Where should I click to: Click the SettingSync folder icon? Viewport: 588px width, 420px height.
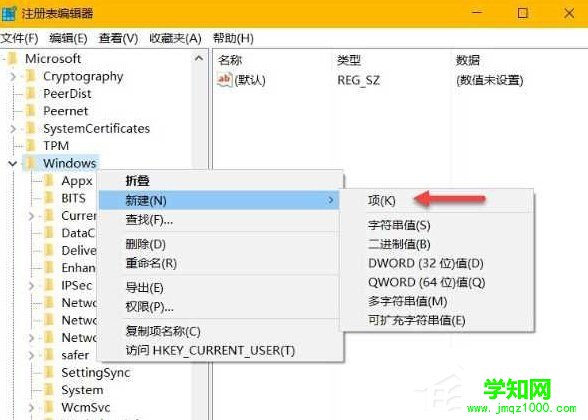[49, 372]
